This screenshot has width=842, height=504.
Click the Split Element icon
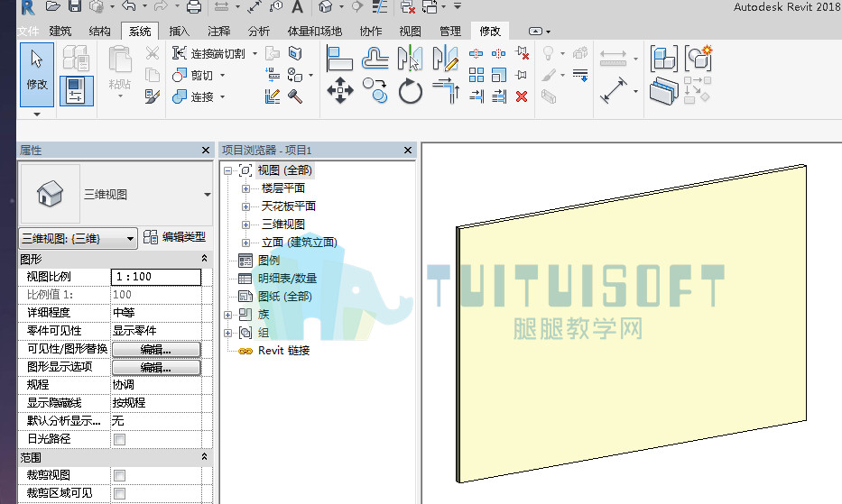point(476,53)
